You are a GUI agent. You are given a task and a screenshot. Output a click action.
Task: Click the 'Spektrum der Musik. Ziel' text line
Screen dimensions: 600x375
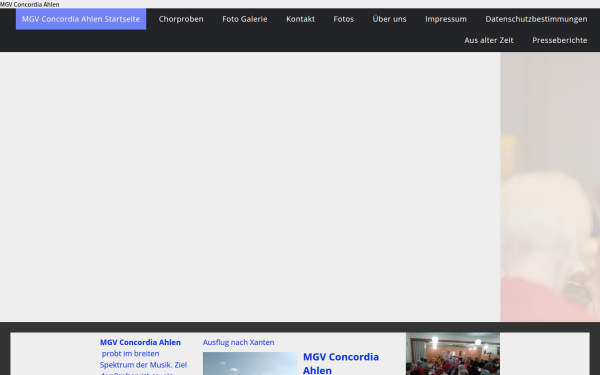coord(143,365)
